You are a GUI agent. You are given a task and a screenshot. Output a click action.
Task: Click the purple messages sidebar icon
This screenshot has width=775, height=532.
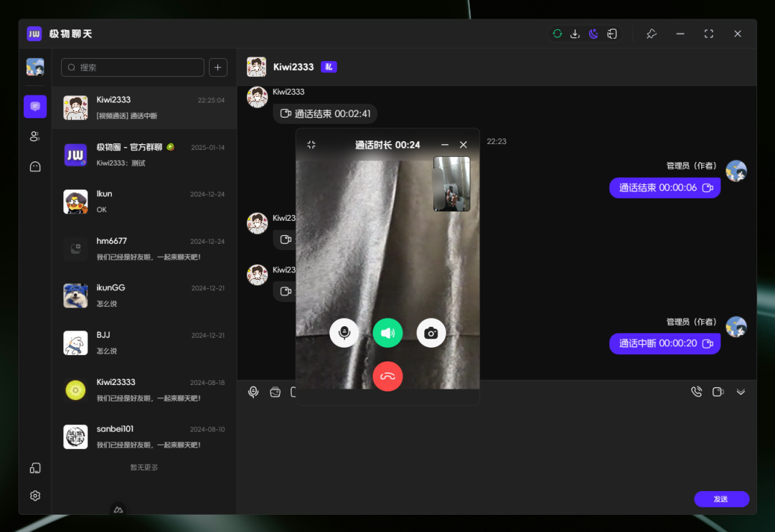pyautogui.click(x=35, y=106)
